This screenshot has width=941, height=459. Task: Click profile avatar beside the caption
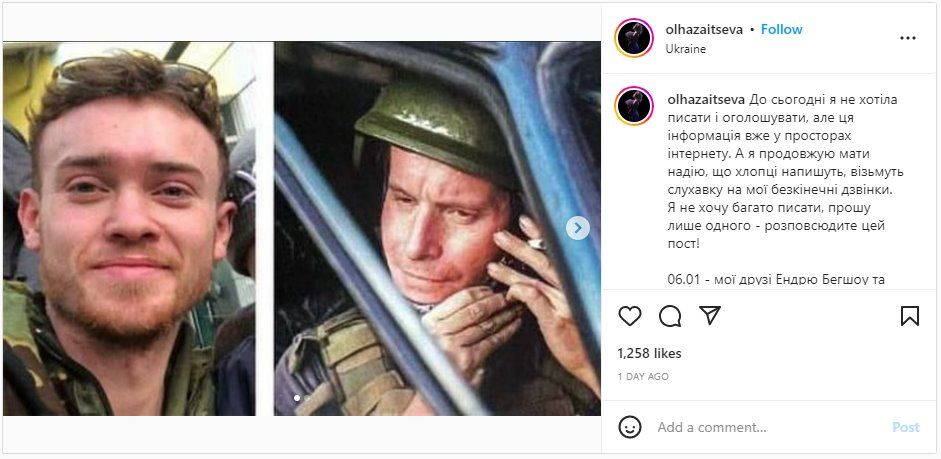(634, 105)
